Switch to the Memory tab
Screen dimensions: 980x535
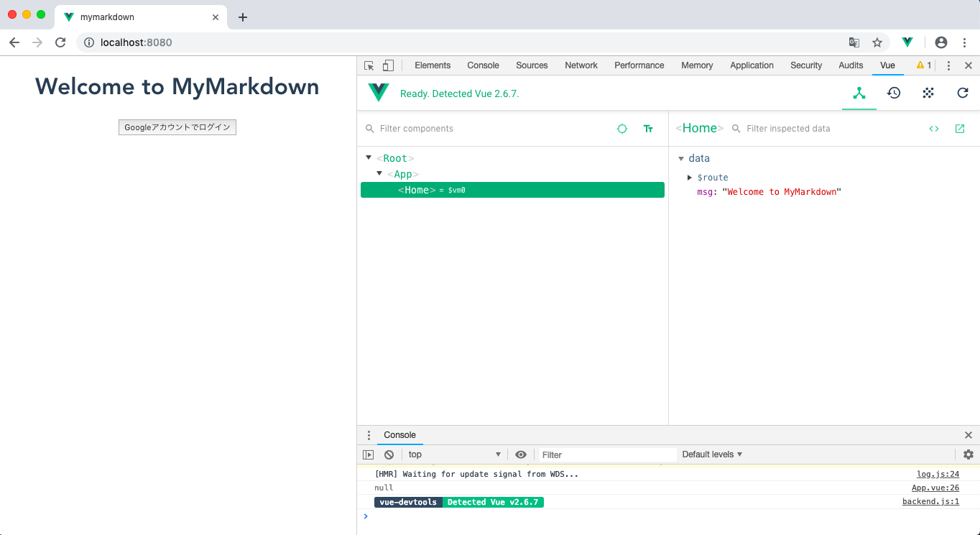click(697, 65)
